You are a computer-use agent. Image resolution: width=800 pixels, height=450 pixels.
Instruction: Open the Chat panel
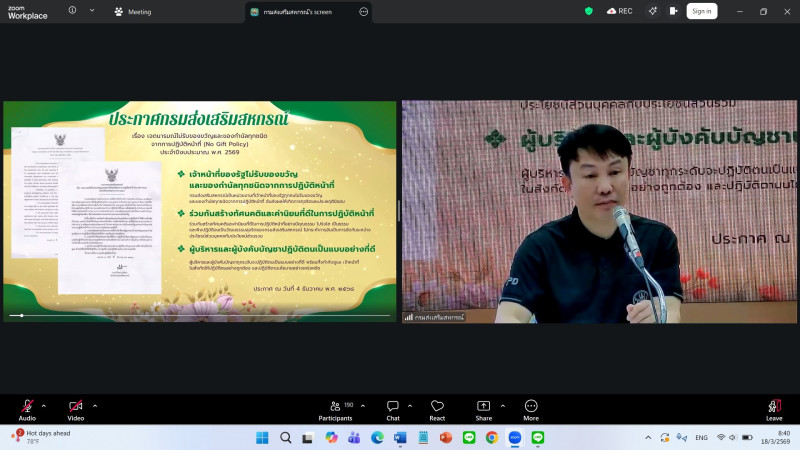coord(393,408)
